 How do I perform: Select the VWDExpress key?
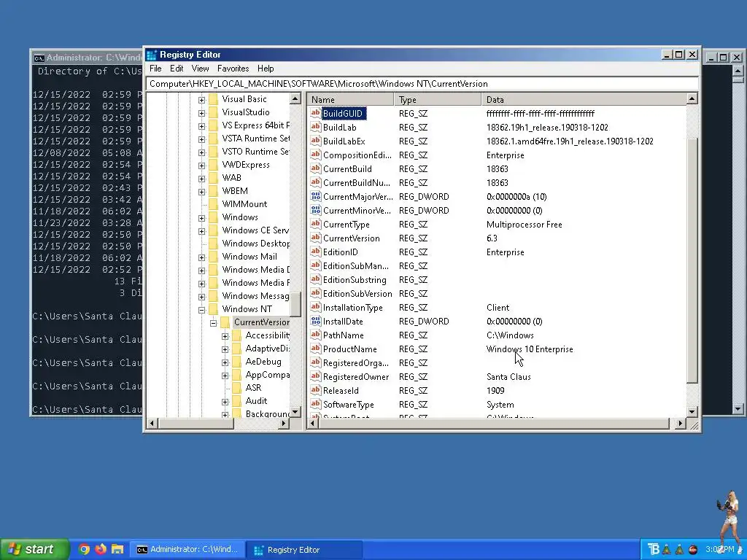pyautogui.click(x=246, y=165)
